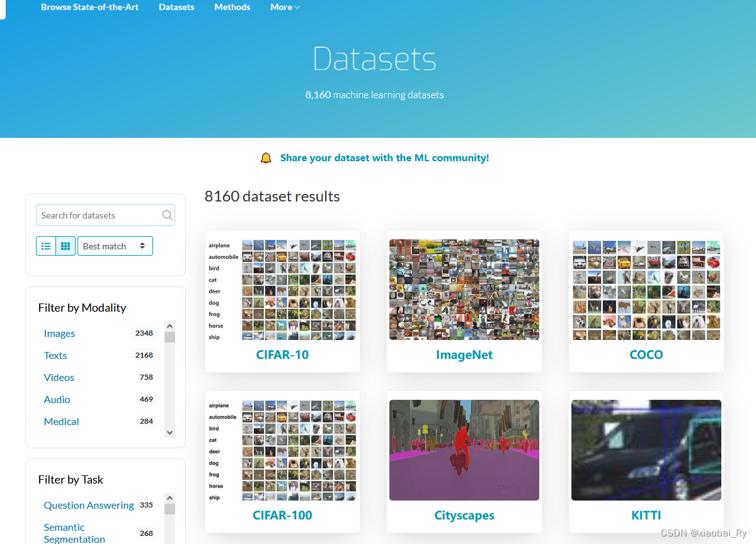Open the CIFAR-100 thumbnail image
Screen dimensions: 756x544
[282, 450]
